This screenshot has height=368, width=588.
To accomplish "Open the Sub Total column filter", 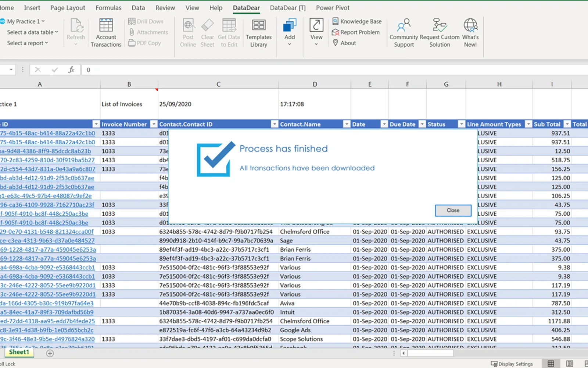I will [567, 124].
